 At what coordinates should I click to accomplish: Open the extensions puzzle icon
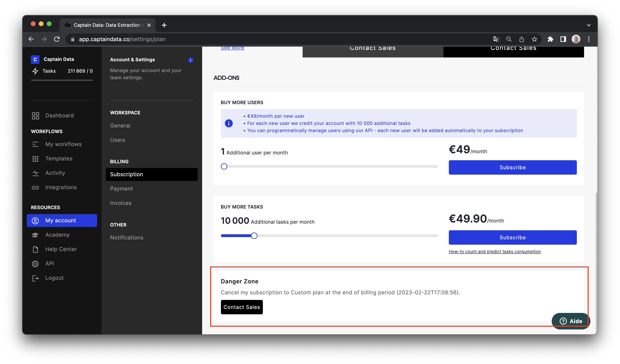click(x=550, y=39)
